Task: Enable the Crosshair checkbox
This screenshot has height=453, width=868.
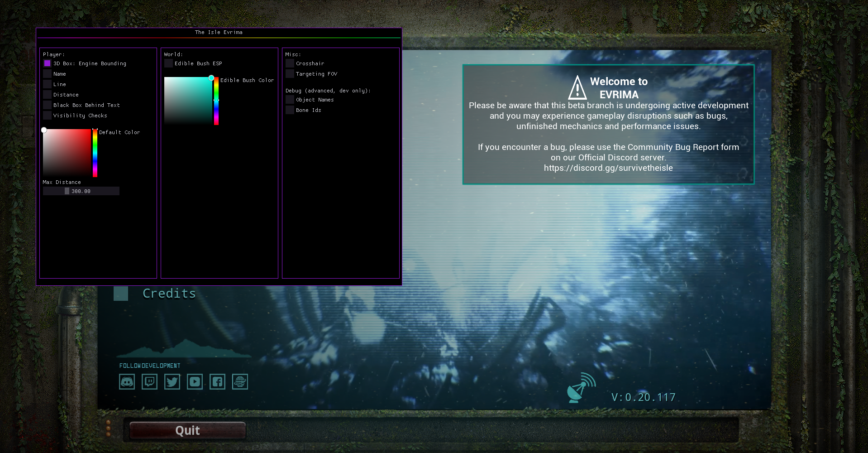Action: click(x=290, y=63)
